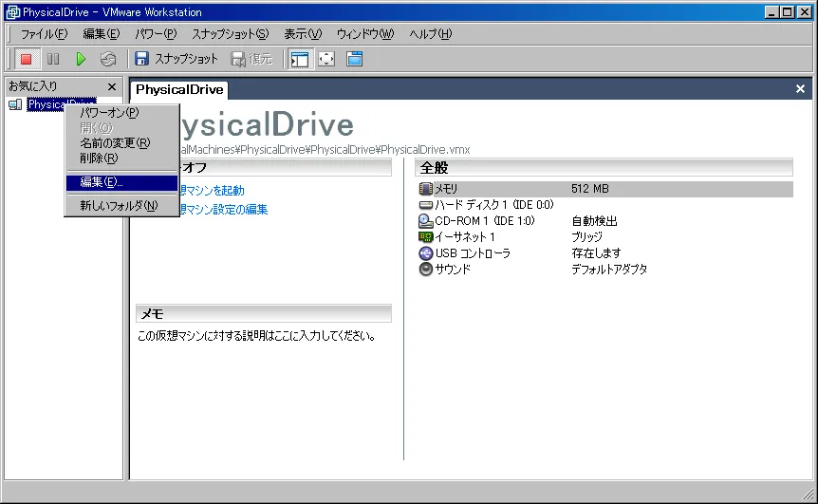This screenshot has height=504, width=818.
Task: Choose 名前の変更(R) in the context menu
Action: pos(122,143)
